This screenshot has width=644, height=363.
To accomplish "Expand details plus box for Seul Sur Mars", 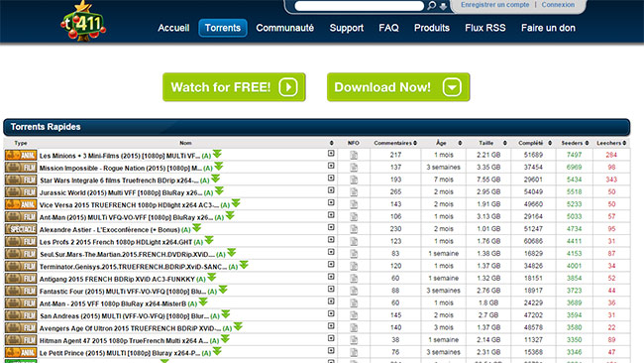I will pos(331,252).
